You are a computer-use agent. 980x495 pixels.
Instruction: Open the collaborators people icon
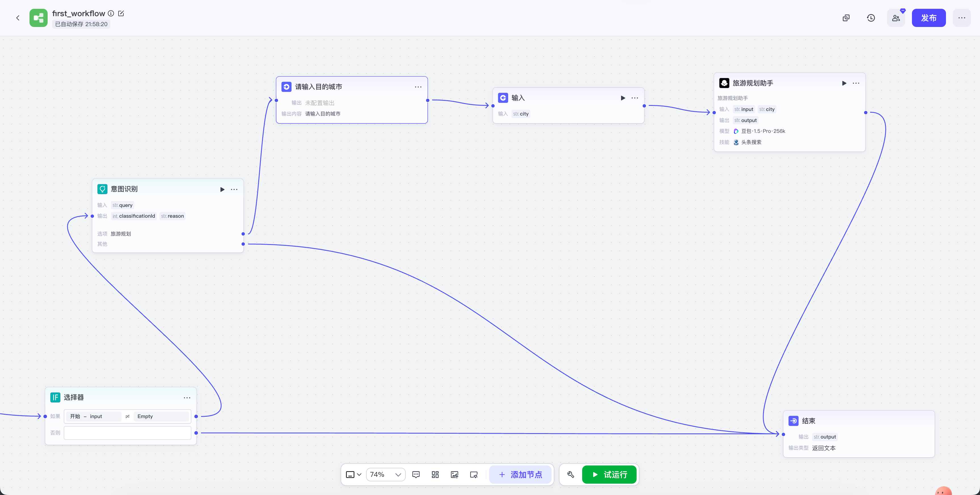(896, 18)
